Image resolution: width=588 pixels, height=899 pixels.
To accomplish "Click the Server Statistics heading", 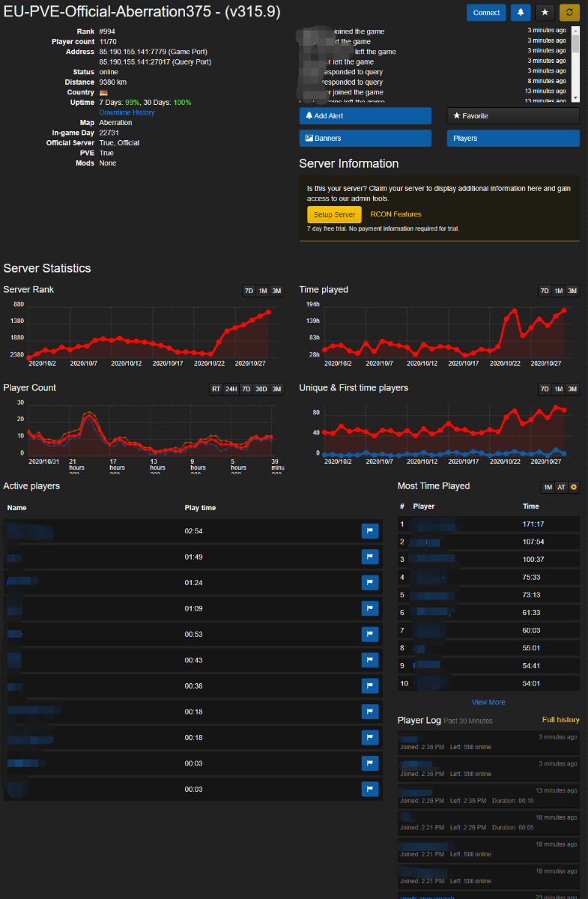I will 47,268.
